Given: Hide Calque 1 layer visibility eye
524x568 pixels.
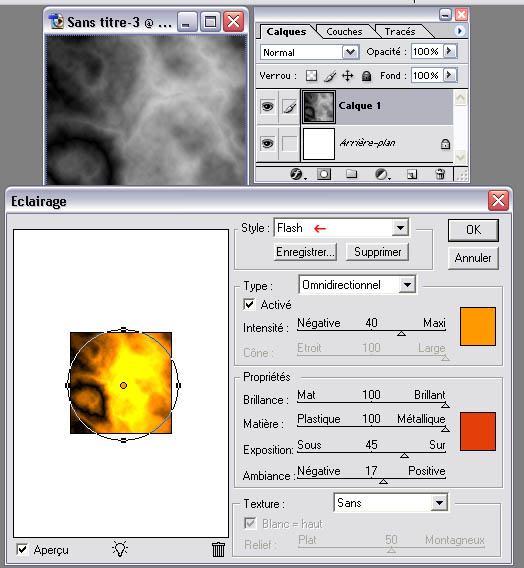Looking at the screenshot, I should tap(267, 106).
